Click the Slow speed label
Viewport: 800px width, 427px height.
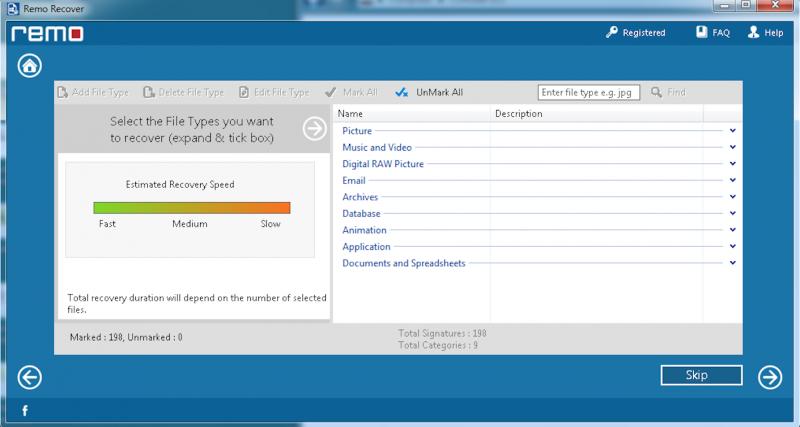270,223
